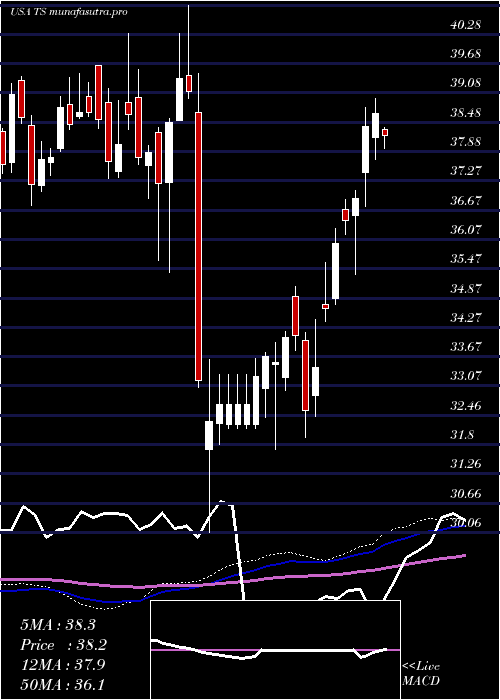Viewport: 500px width, 700px height.
Task: Click the 32.46 price axis label
Action: (x=466, y=406)
